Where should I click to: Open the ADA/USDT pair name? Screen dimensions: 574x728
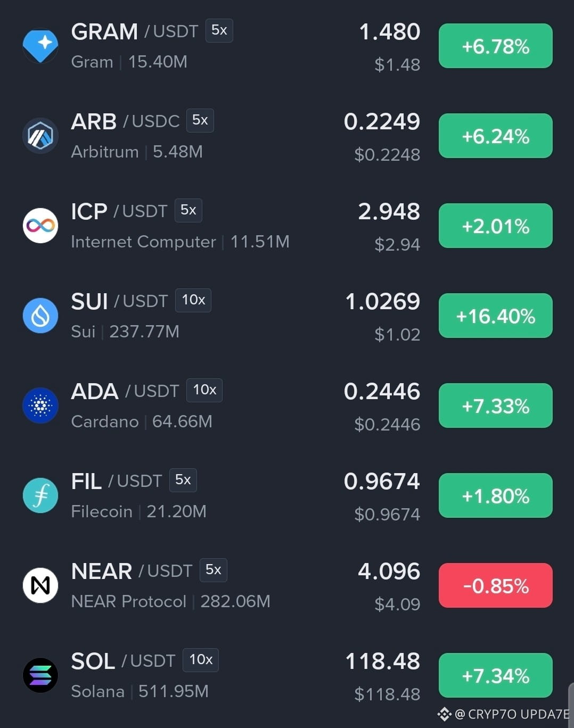point(125,391)
